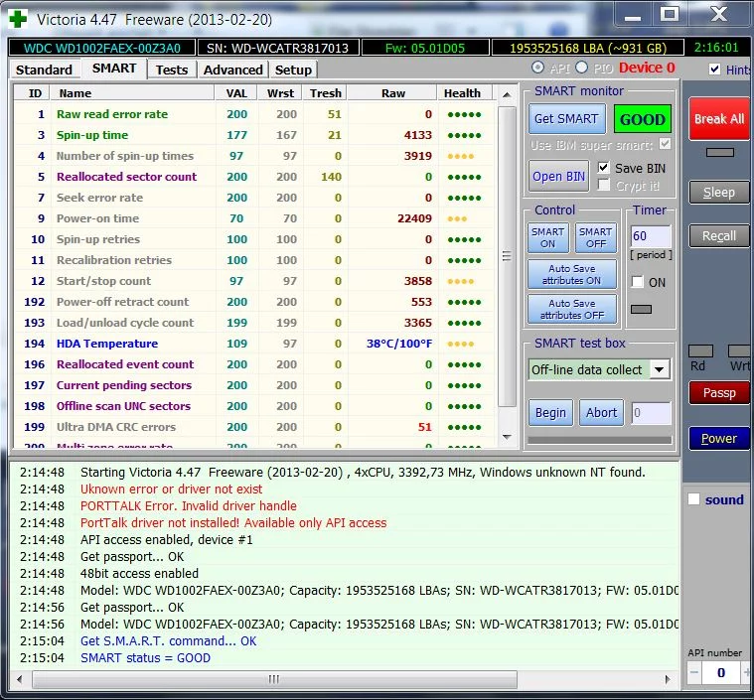Enable the sound checkbox
The height and width of the screenshot is (700, 754).
click(694, 499)
